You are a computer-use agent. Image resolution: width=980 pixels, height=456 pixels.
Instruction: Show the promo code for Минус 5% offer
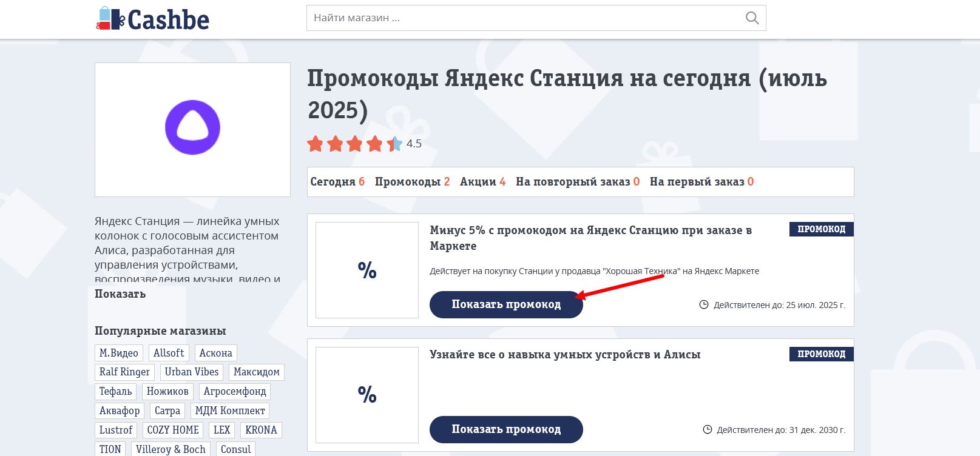(506, 304)
